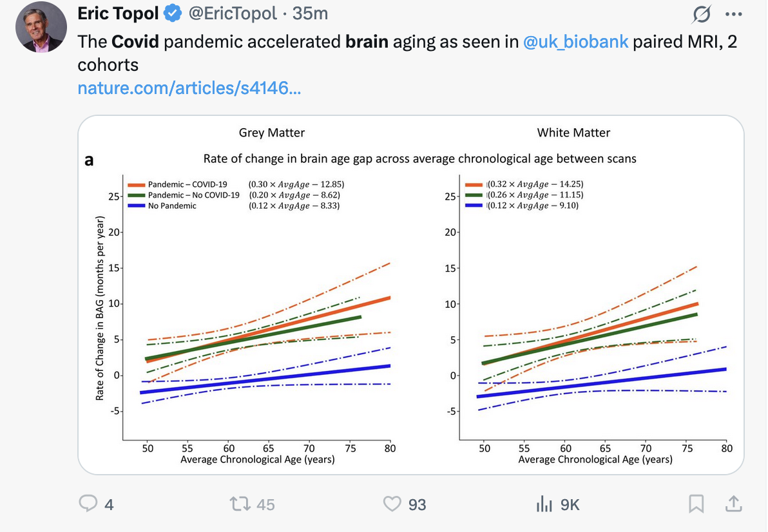The image size is (768, 532).
Task: Open the three-dot More options menu
Action: 733,14
